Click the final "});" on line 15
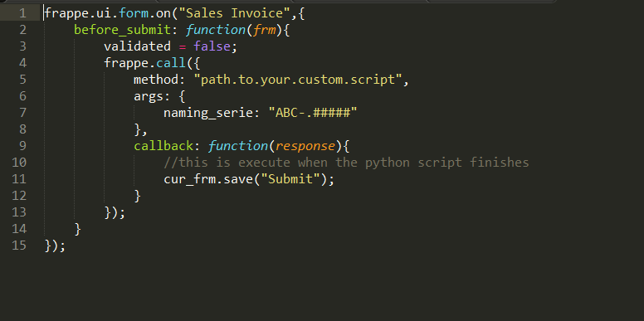 click(x=55, y=246)
